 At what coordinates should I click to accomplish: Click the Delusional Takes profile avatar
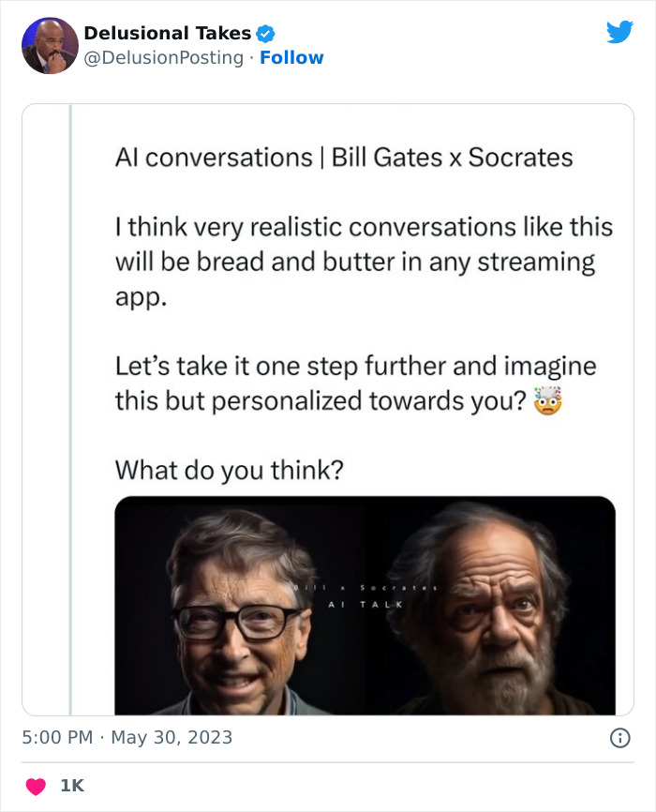point(50,46)
